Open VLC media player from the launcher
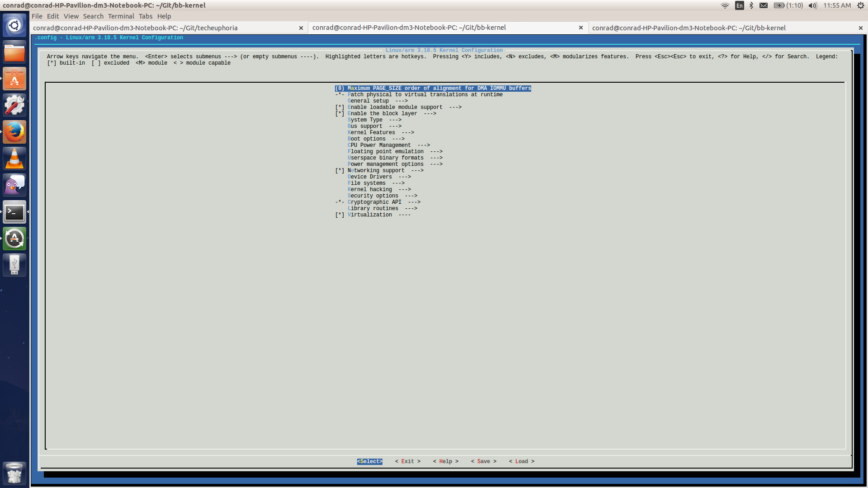 point(14,158)
